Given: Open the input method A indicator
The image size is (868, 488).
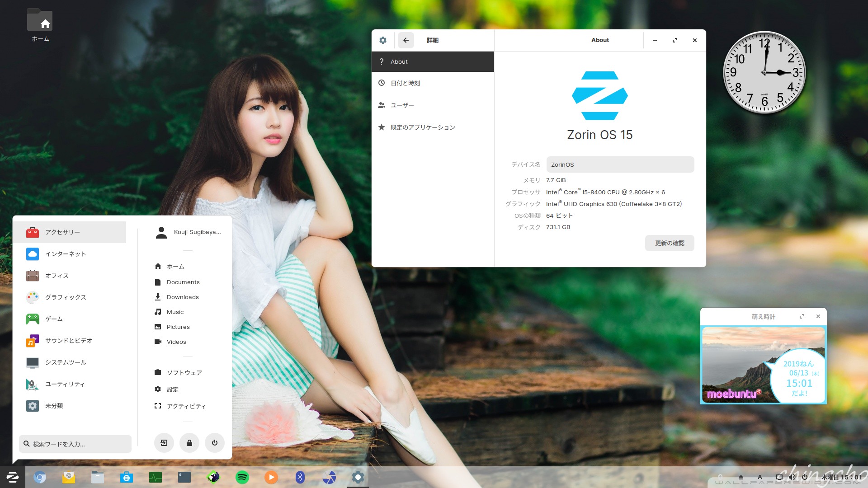Looking at the screenshot, I should tap(760, 477).
